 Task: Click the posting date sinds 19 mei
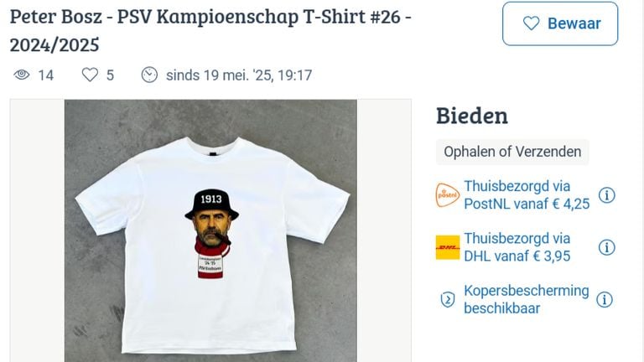pyautogui.click(x=239, y=75)
